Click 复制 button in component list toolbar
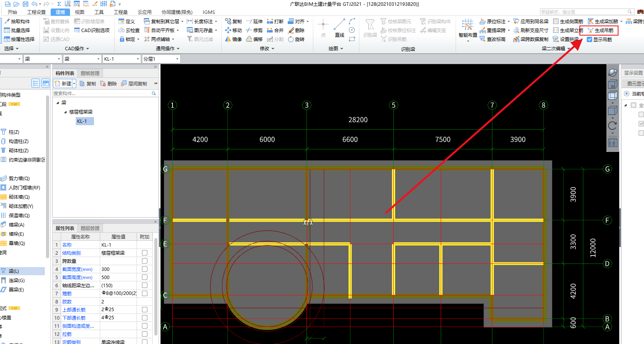The height and width of the screenshot is (344, 644). 88,83
